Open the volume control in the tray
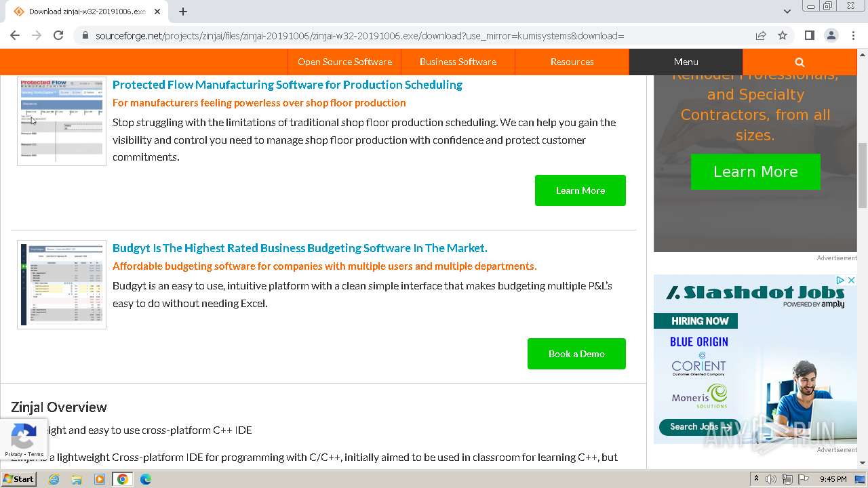Image resolution: width=868 pixels, height=488 pixels. [x=771, y=479]
